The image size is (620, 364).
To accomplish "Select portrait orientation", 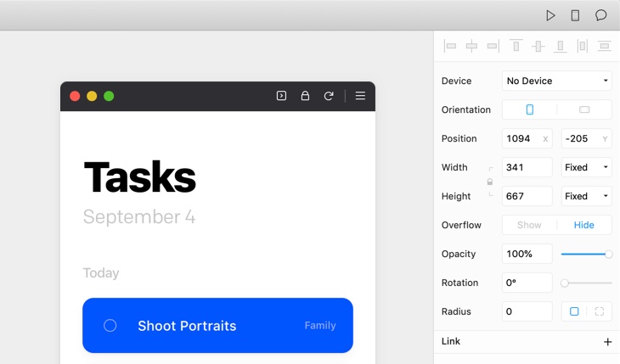I will 529,109.
